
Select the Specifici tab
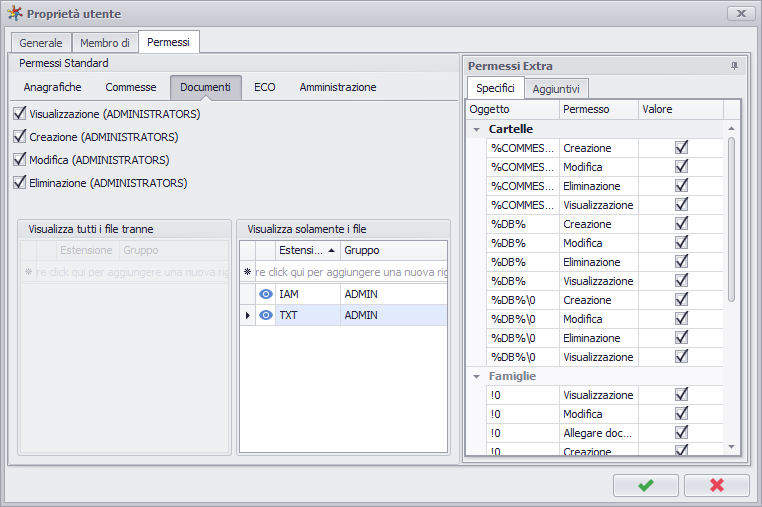tap(495, 88)
